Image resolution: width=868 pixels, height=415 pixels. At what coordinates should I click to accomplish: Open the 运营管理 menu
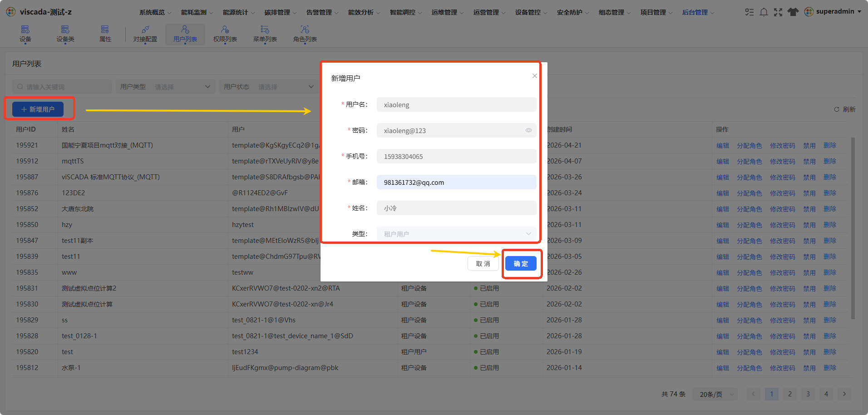[489, 12]
